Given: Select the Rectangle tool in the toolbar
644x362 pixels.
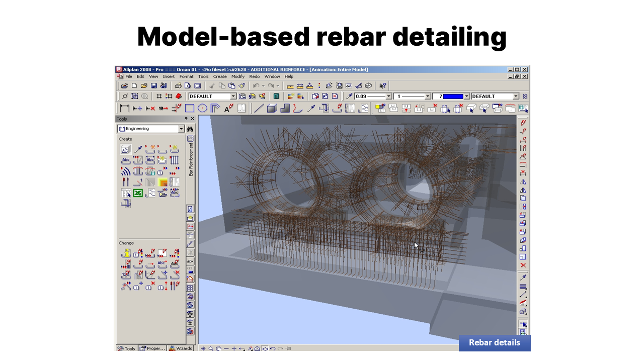Looking at the screenshot, I should (190, 108).
